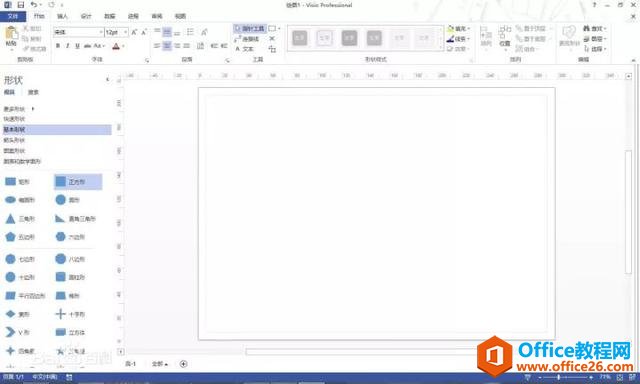The height and width of the screenshot is (384, 640).
Task: Select the triangle shape in Basic Shapes
Action: point(20,219)
